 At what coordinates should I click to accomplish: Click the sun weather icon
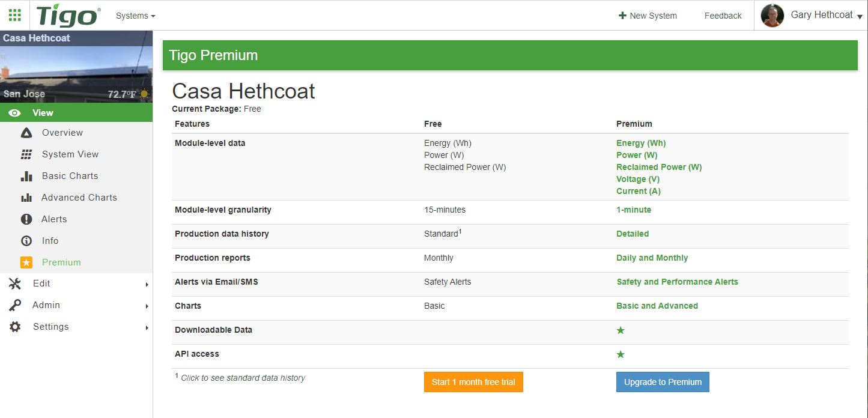pos(144,94)
